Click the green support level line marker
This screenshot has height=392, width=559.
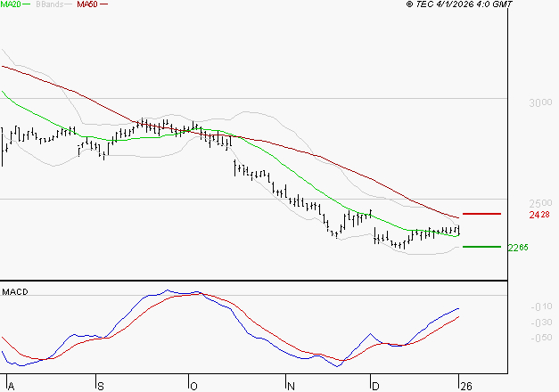tap(481, 247)
